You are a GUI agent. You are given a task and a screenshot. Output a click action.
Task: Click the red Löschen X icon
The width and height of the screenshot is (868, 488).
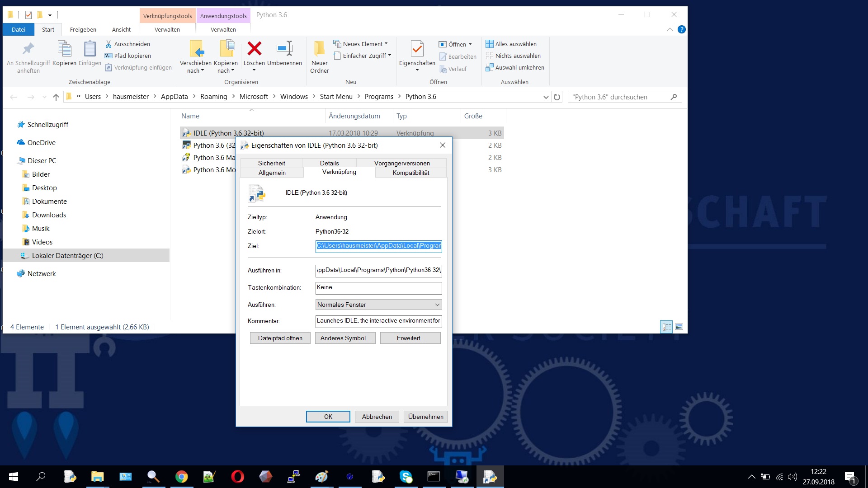point(255,48)
